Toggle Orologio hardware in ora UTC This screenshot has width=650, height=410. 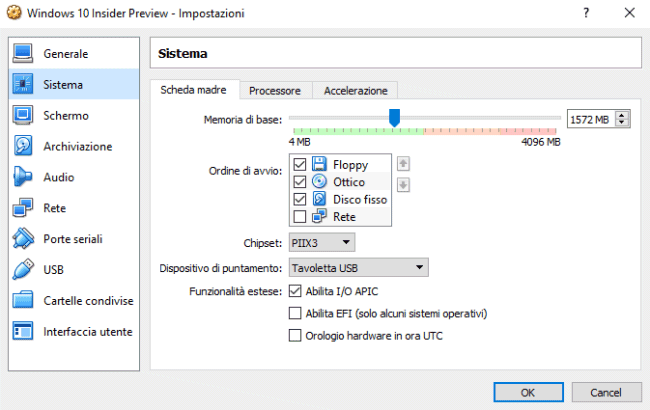pos(294,336)
